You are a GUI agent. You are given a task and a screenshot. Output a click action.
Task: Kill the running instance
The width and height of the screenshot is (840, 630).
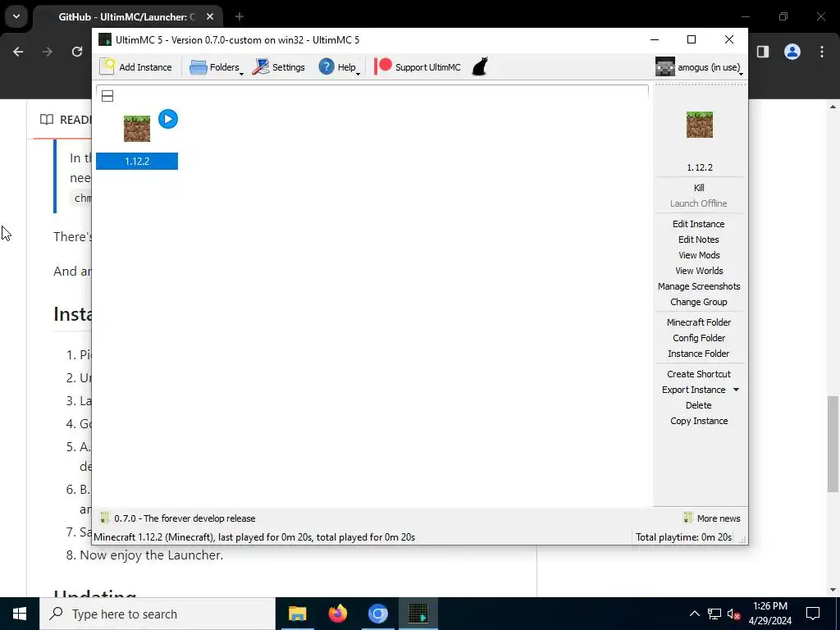pos(699,188)
